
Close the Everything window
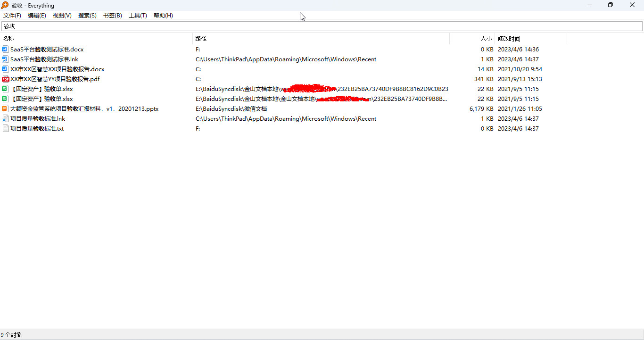click(x=632, y=5)
